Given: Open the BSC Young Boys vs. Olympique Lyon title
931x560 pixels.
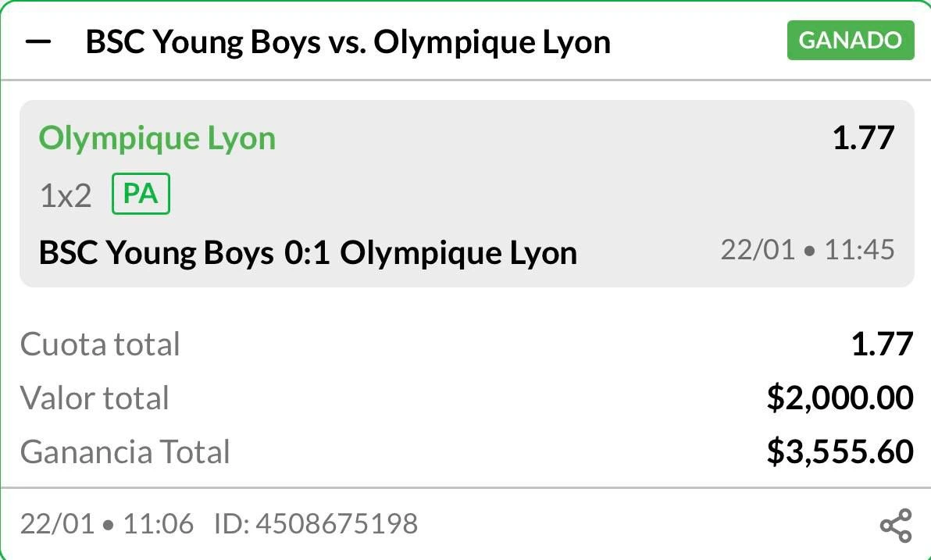Looking at the screenshot, I should 348,42.
